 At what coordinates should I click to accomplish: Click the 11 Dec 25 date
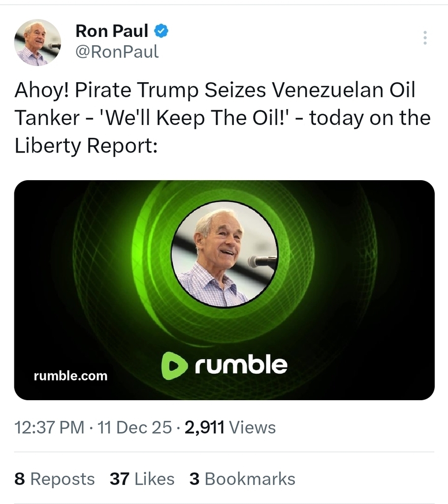coord(135,427)
